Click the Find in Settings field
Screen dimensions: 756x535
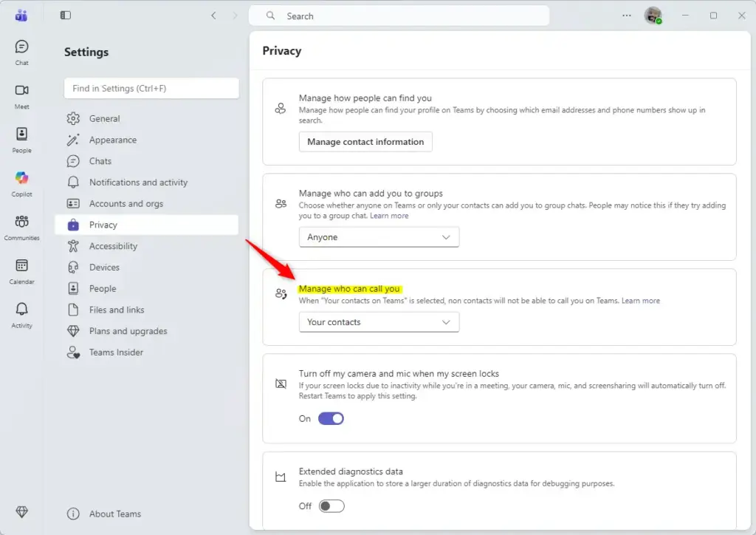[151, 88]
